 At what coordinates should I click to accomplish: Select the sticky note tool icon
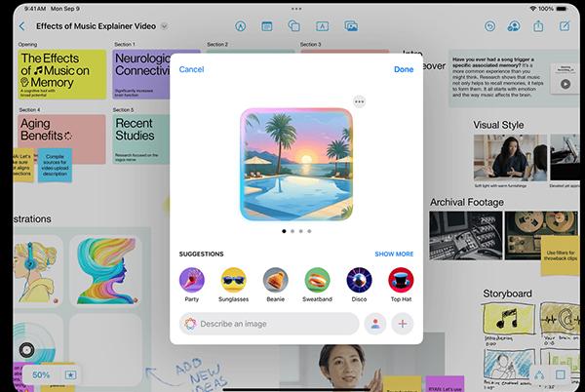click(x=267, y=26)
